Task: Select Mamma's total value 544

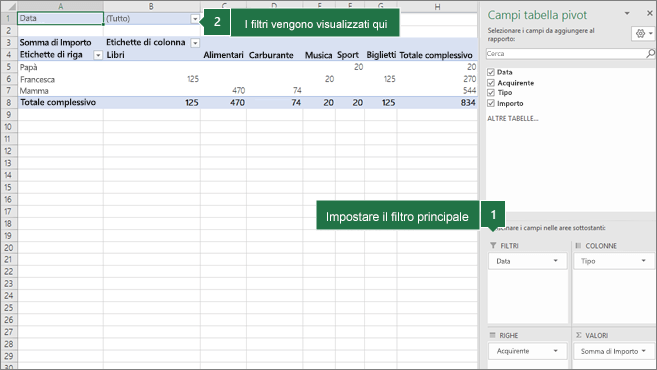Action: [x=437, y=91]
